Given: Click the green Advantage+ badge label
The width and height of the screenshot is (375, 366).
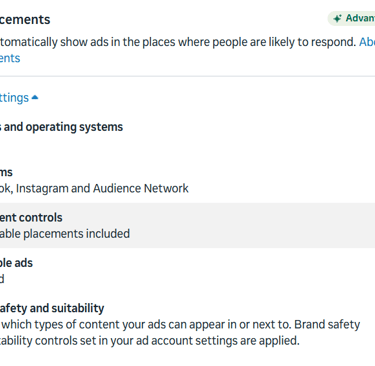Looking at the screenshot, I should [x=360, y=18].
